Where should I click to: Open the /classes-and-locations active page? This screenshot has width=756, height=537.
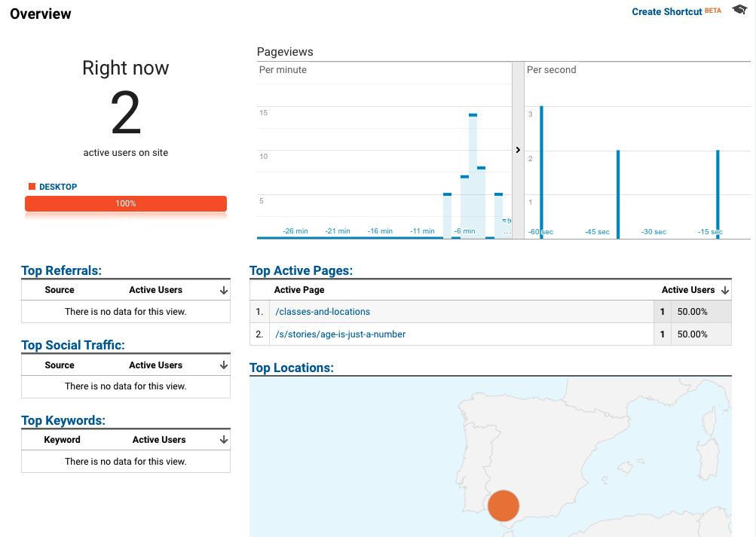[323, 311]
